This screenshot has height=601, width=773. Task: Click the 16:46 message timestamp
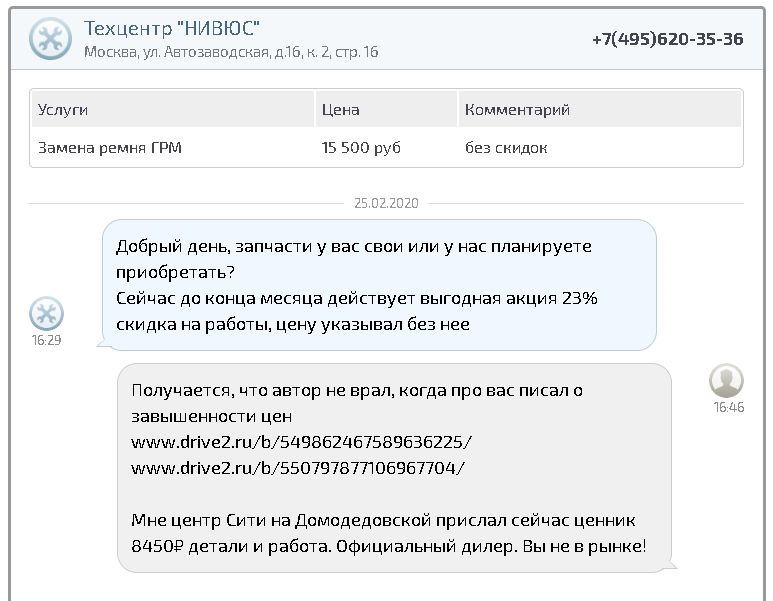728,407
